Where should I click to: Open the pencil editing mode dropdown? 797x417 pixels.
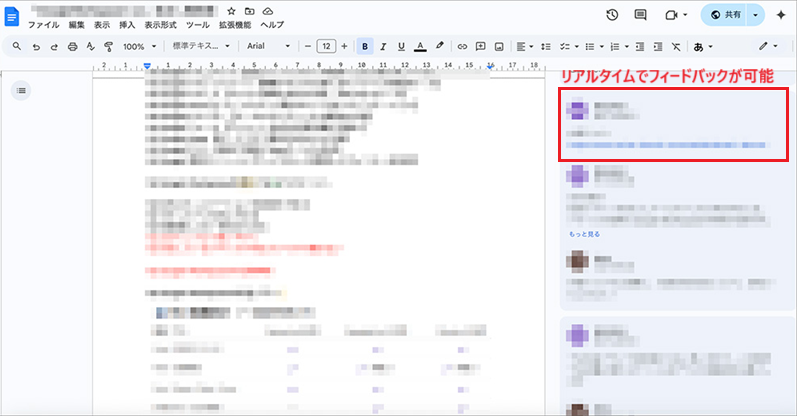coord(768,46)
